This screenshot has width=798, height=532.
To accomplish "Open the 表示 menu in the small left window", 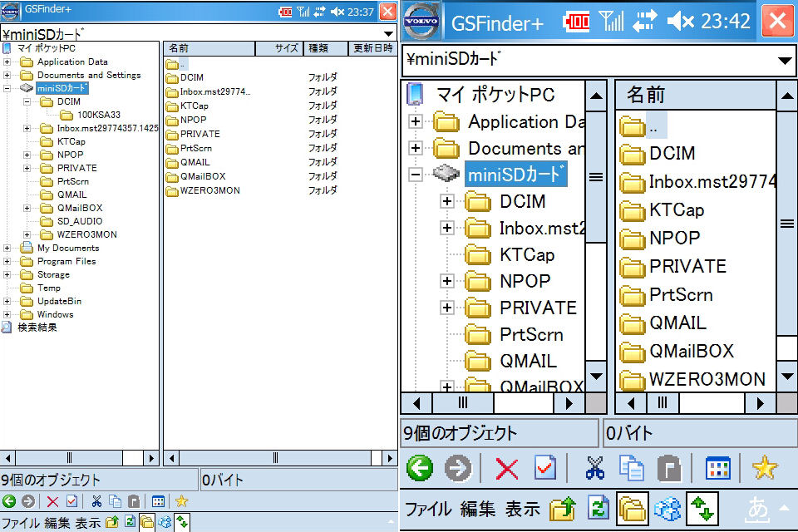I will click(88, 523).
